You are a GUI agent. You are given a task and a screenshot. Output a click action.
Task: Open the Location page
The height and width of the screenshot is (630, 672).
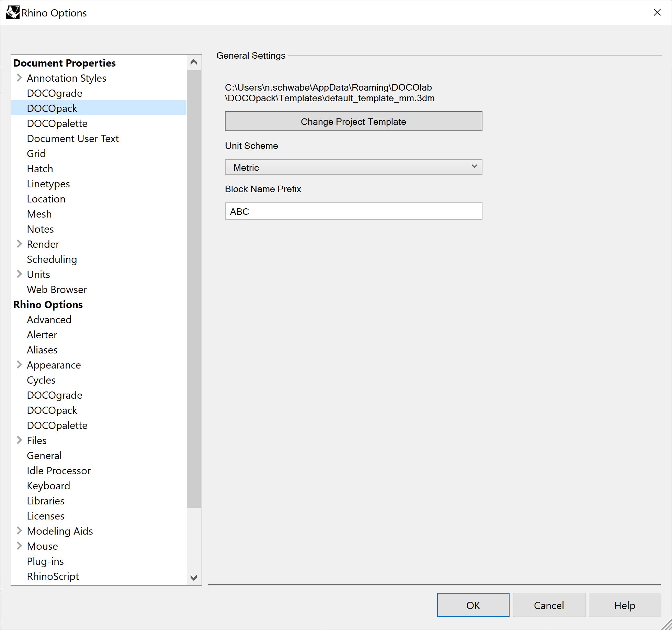[x=46, y=199]
